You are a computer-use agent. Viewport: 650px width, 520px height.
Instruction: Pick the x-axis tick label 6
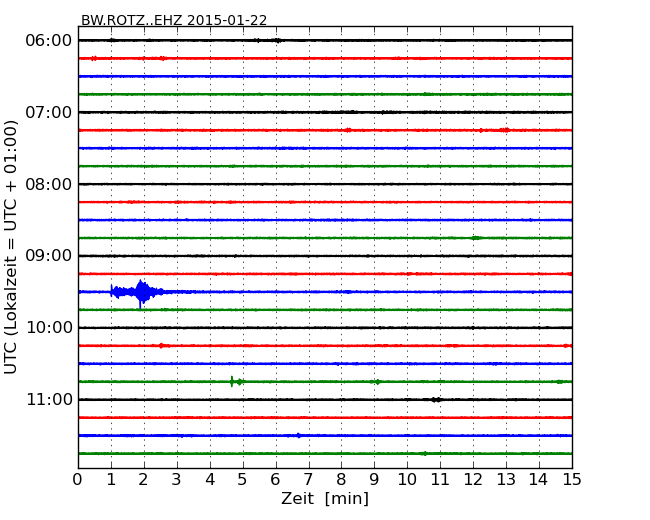tap(275, 480)
